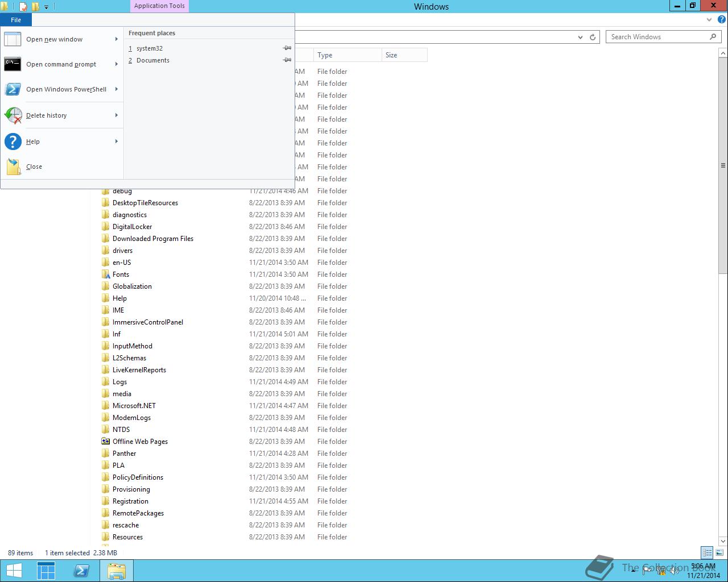Viewport: 728px width, 582px height.
Task: Select the RemotePackages folder
Action: tap(138, 513)
